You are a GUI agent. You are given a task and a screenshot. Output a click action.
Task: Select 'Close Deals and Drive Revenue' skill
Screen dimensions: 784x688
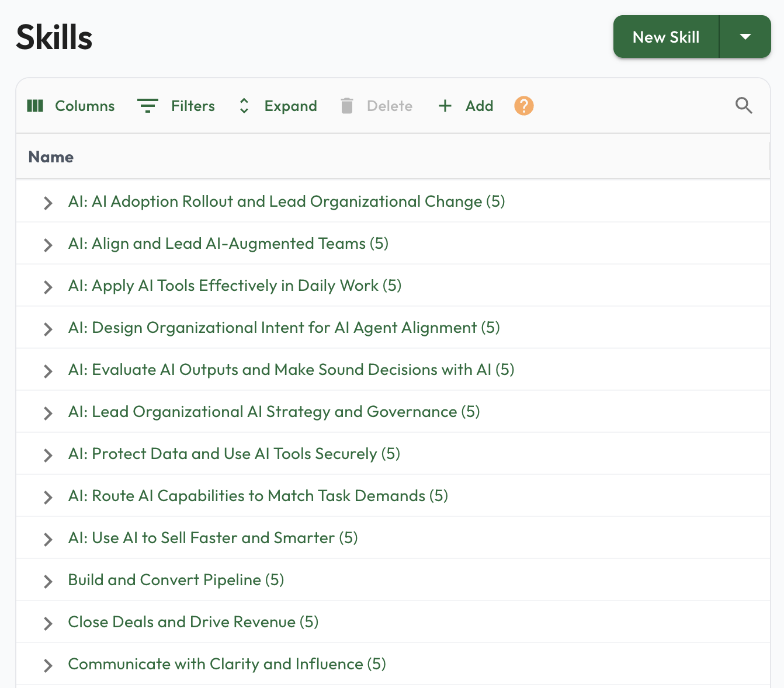pos(193,622)
